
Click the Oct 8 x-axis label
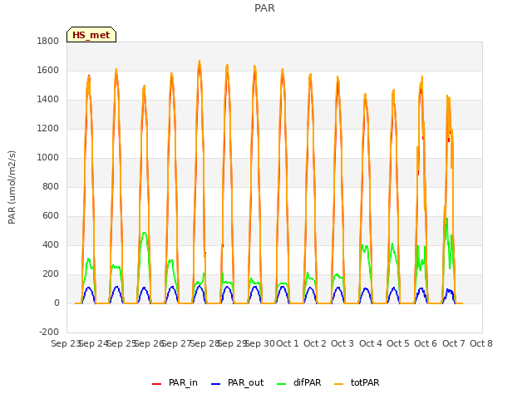481,343
